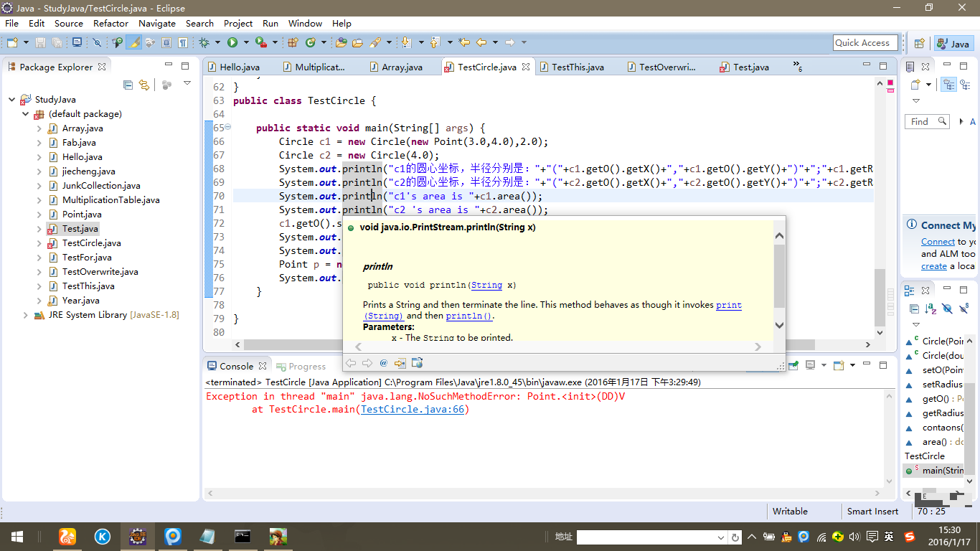Screen dimensions: 980x551
Task: Toggle Sort alphabetically in Outline
Action: pyautogui.click(x=930, y=309)
